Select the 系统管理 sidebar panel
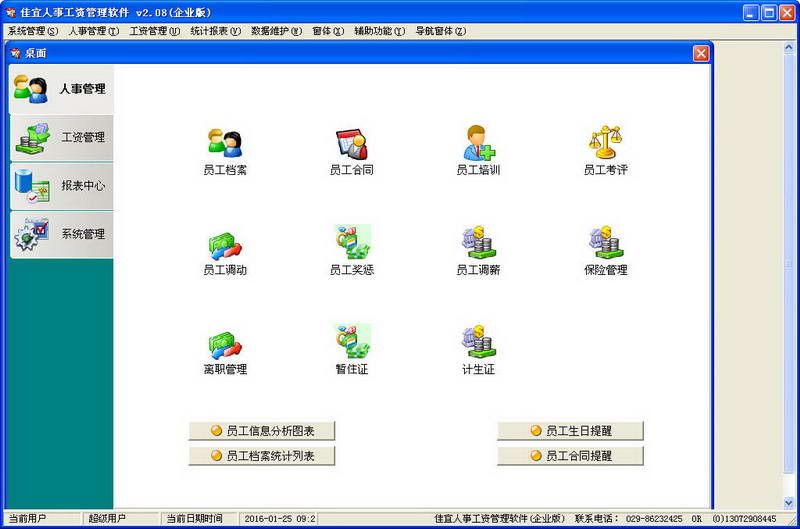This screenshot has height=529, width=800. (62, 235)
